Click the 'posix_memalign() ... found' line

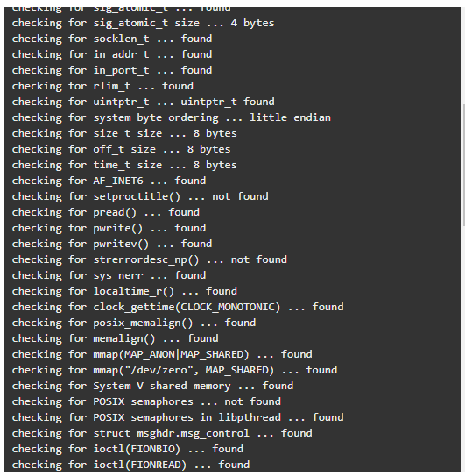click(x=134, y=323)
